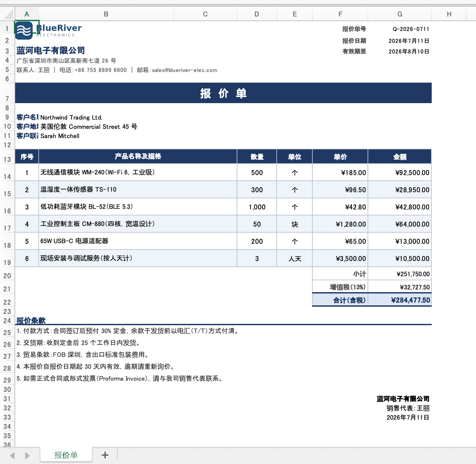This screenshot has width=476, height=464.
Task: Add a new sheet with the plus button
Action: point(105,455)
